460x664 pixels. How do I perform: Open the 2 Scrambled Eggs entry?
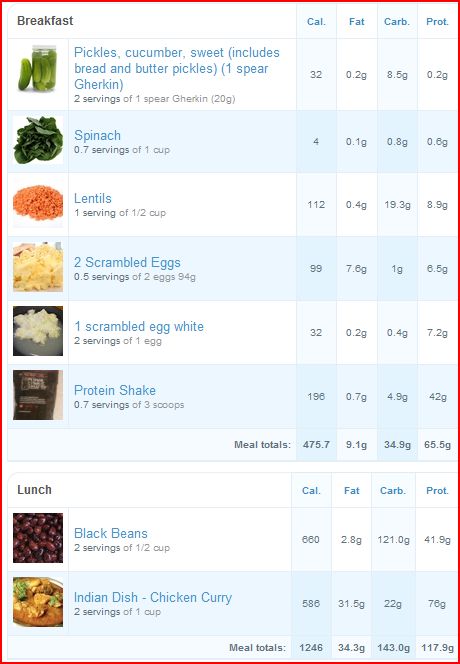[x=127, y=263]
